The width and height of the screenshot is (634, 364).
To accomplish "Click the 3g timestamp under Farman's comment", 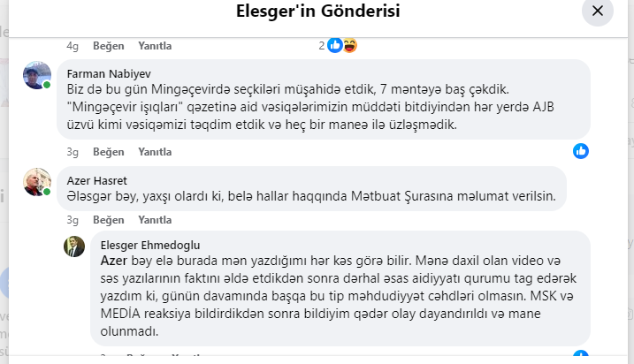I will (73, 152).
